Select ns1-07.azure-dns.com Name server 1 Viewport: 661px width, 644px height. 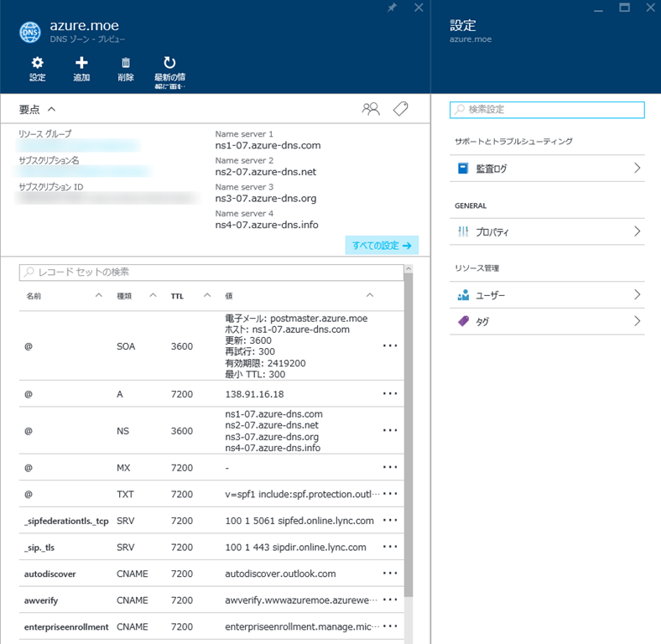click(268, 145)
